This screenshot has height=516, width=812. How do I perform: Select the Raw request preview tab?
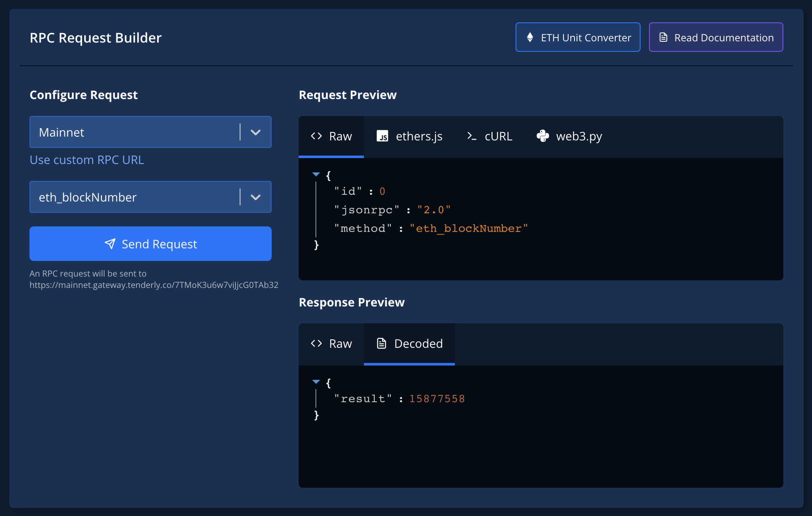tap(331, 136)
